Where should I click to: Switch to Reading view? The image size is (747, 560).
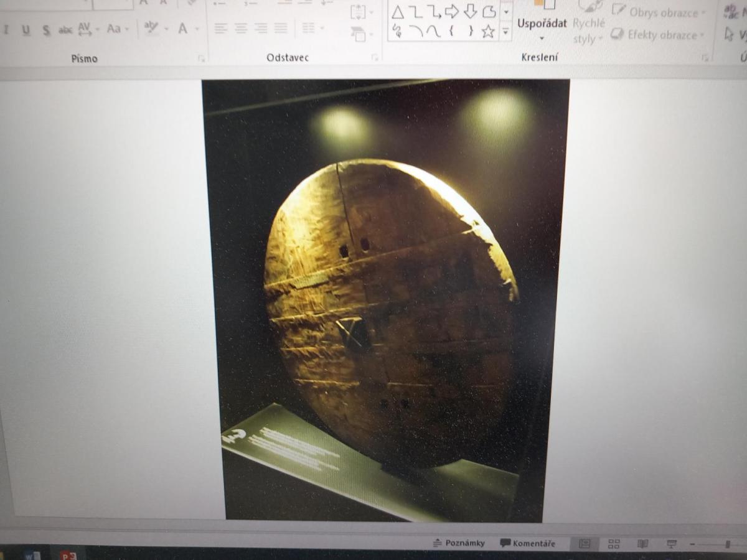click(x=643, y=544)
